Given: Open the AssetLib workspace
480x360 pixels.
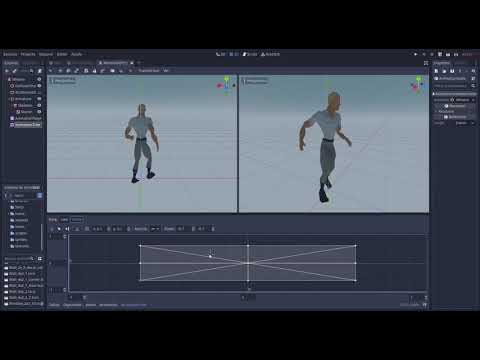Looking at the screenshot, I should pos(270,54).
